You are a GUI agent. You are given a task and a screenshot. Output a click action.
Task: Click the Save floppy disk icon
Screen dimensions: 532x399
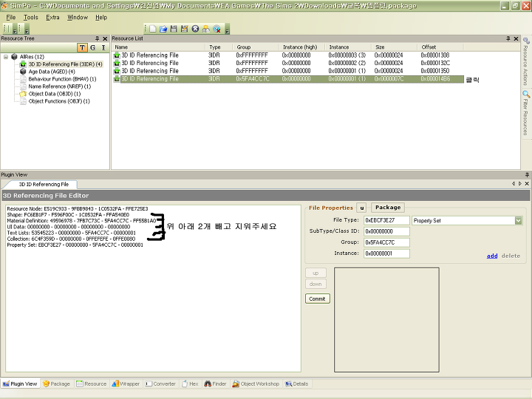174,29
